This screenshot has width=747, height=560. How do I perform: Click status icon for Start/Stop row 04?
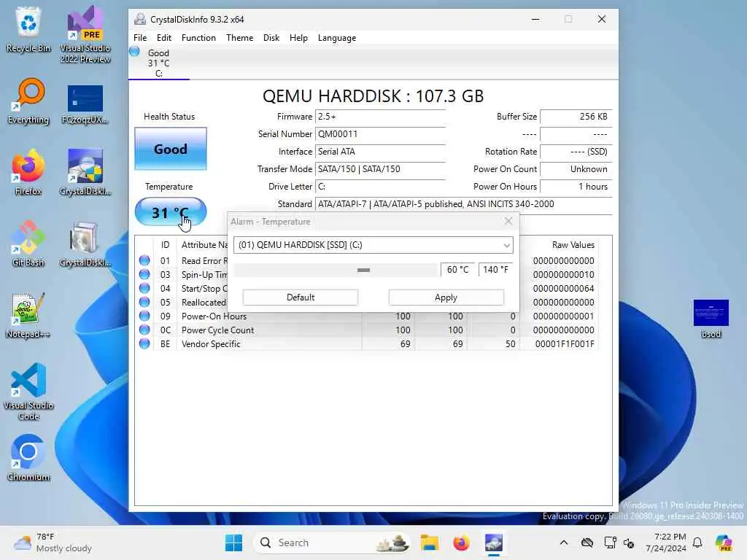tap(144, 288)
